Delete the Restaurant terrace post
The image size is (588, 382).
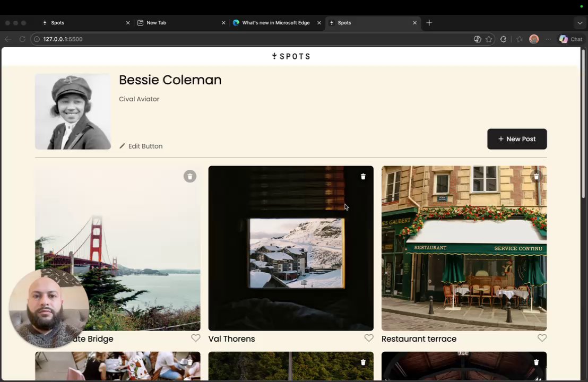(536, 177)
